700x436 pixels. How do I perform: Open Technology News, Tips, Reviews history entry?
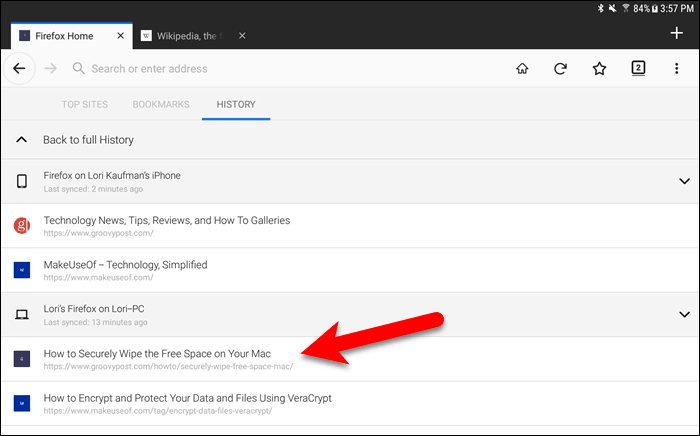pyautogui.click(x=350, y=226)
